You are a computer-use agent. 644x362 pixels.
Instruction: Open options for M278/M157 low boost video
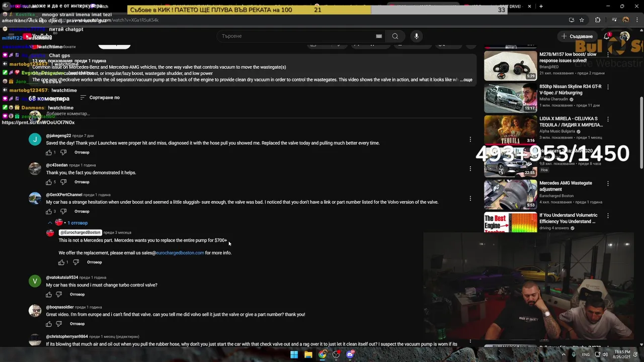(x=608, y=54)
